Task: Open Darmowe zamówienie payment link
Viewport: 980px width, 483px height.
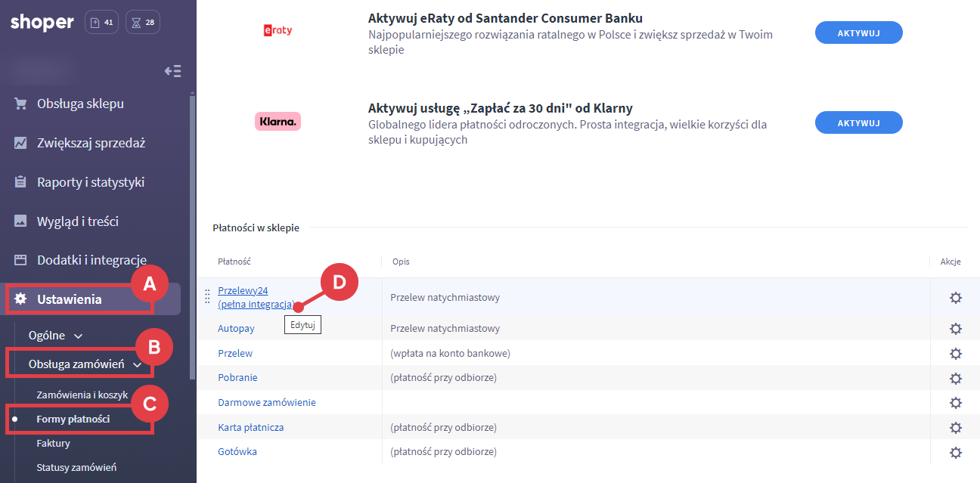Action: click(267, 402)
